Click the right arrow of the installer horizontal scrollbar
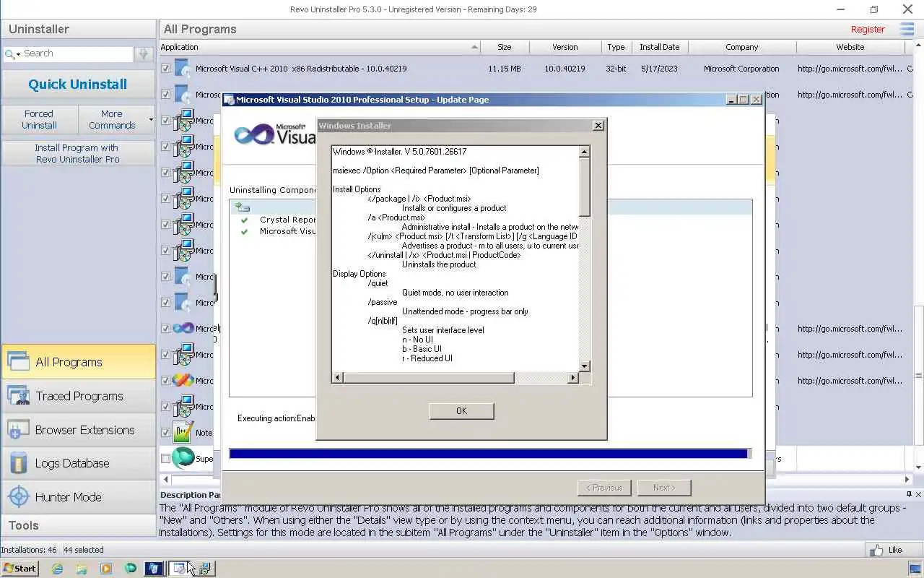Image resolution: width=924 pixels, height=578 pixels. click(573, 378)
